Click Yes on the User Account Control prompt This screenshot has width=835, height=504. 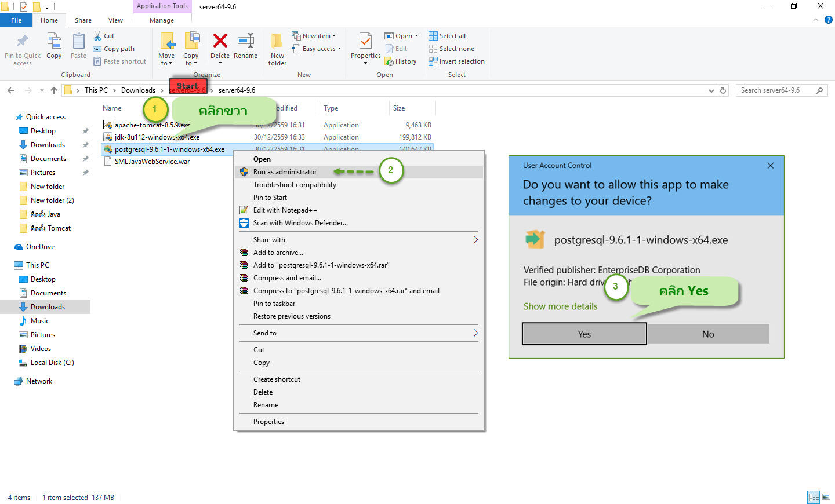point(583,334)
